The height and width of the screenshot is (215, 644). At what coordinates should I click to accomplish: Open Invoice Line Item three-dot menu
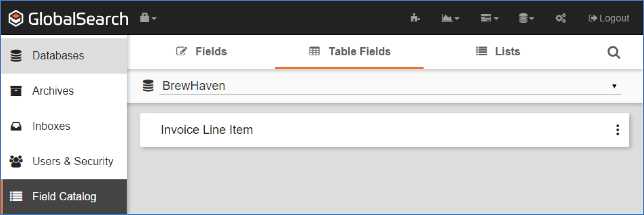(618, 130)
